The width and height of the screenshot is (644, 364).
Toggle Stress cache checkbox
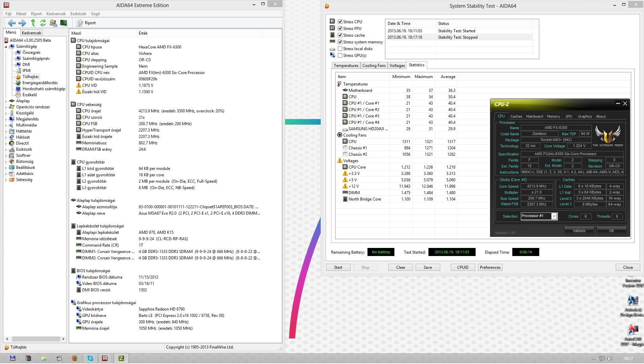340,35
